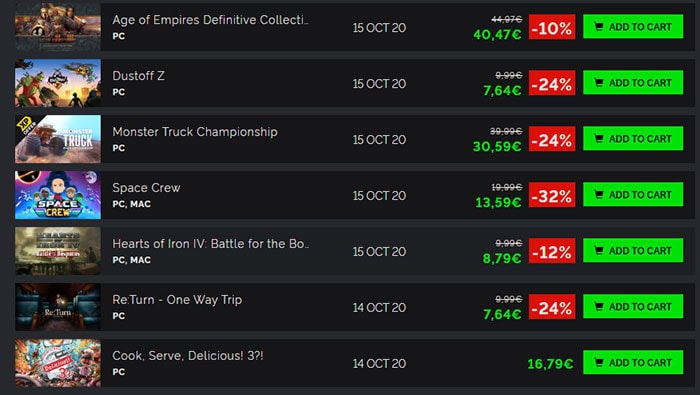Select the Space Crew cover thumbnail
700x395 pixels.
pyautogui.click(x=58, y=195)
